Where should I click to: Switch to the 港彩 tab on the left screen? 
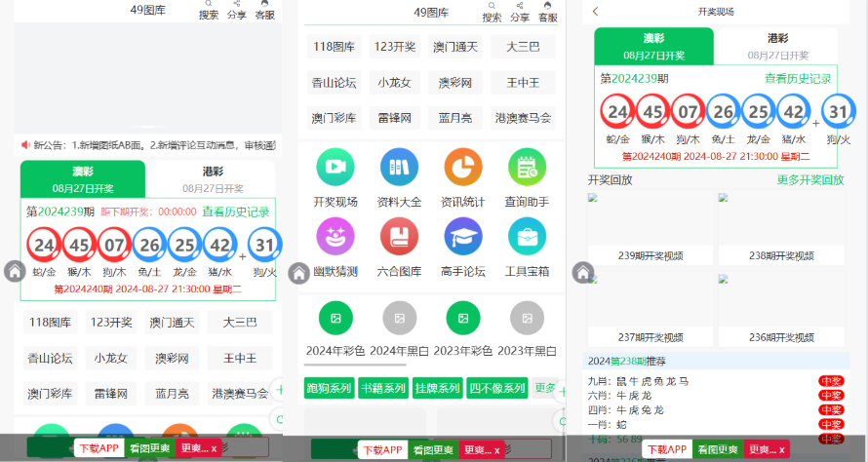click(213, 178)
